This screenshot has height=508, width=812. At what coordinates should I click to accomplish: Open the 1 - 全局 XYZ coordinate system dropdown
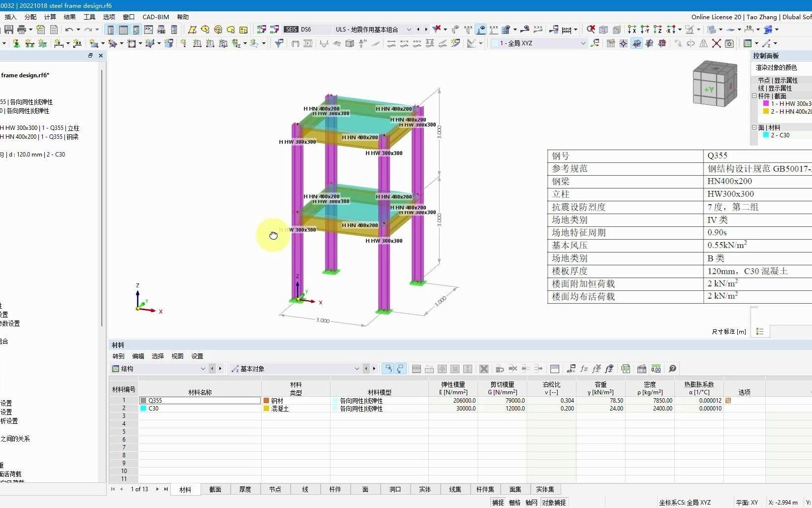(x=583, y=43)
